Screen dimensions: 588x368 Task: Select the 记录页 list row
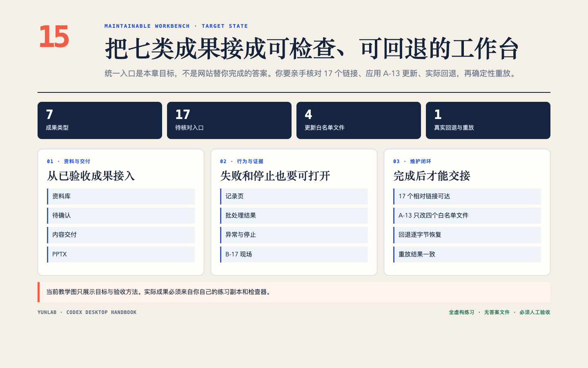pyautogui.click(x=294, y=196)
